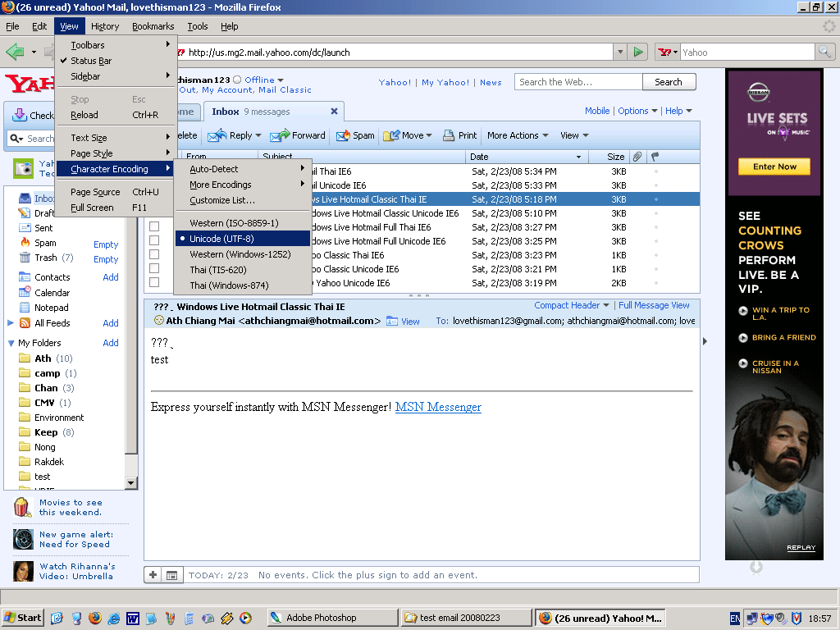Click the Reply envelope icon in the mail toolbar
Viewport: 840px width, 630px height.
pyautogui.click(x=217, y=135)
